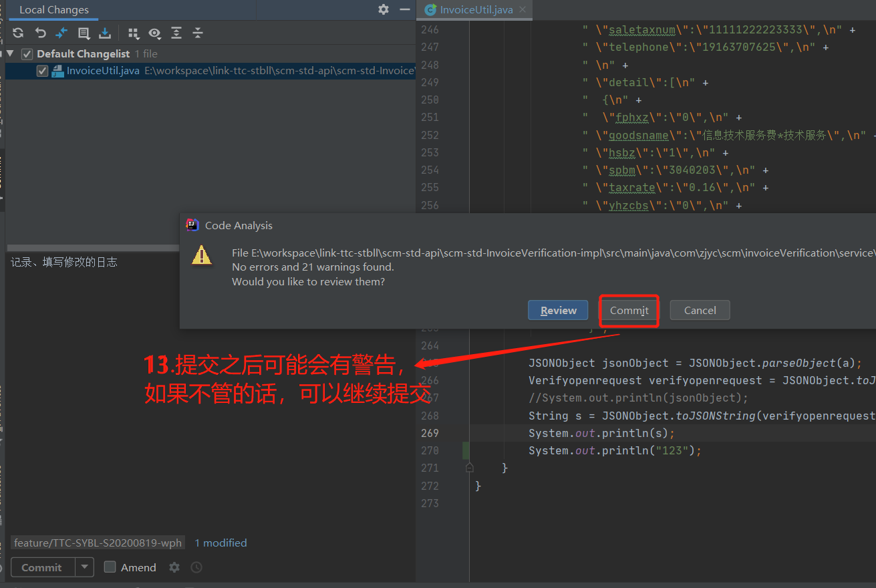Image resolution: width=876 pixels, height=588 pixels.
Task: Open Local Changes panel gear settings
Action: [x=384, y=9]
